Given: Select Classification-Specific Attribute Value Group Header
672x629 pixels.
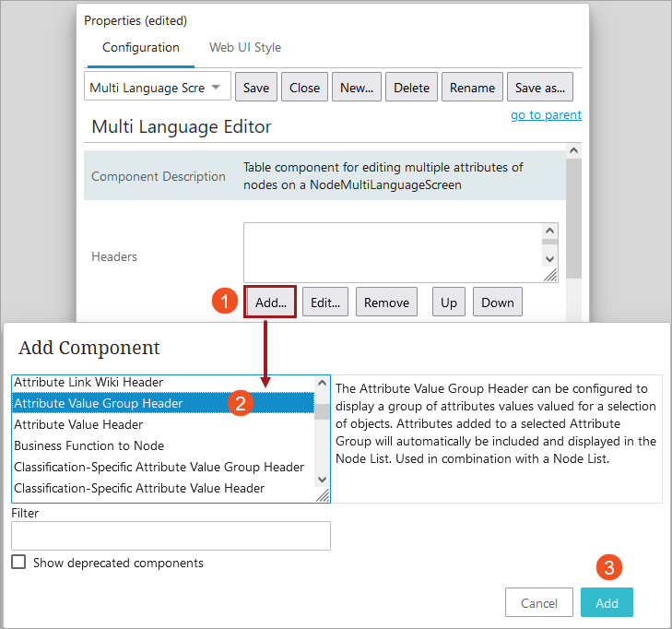Looking at the screenshot, I should click(162, 467).
